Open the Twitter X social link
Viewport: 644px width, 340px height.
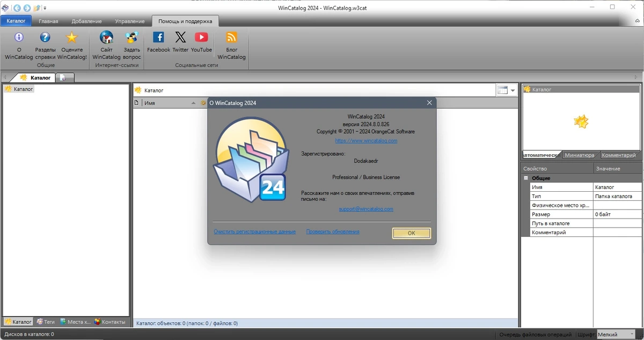(x=180, y=42)
